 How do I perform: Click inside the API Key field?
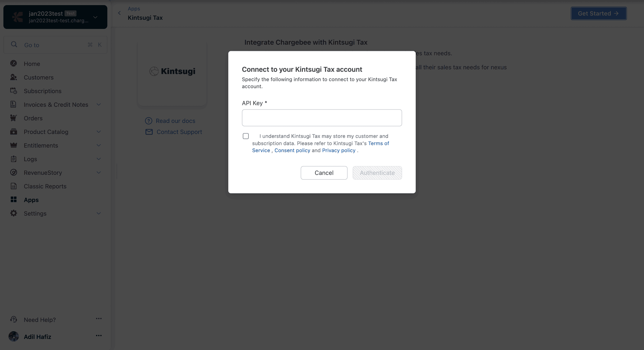tap(322, 118)
